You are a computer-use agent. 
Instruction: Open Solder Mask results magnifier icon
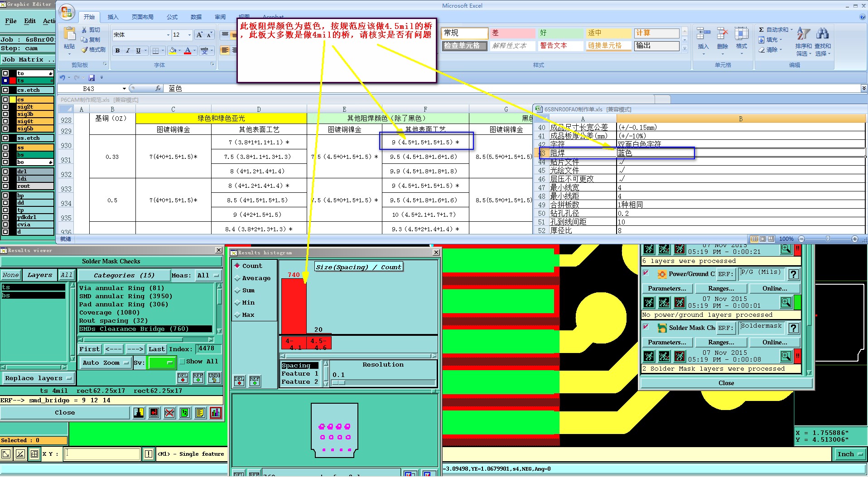786,356
